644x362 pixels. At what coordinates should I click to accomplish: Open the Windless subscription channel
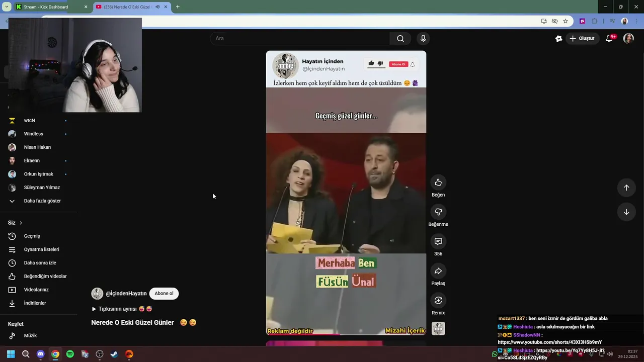[38, 134]
